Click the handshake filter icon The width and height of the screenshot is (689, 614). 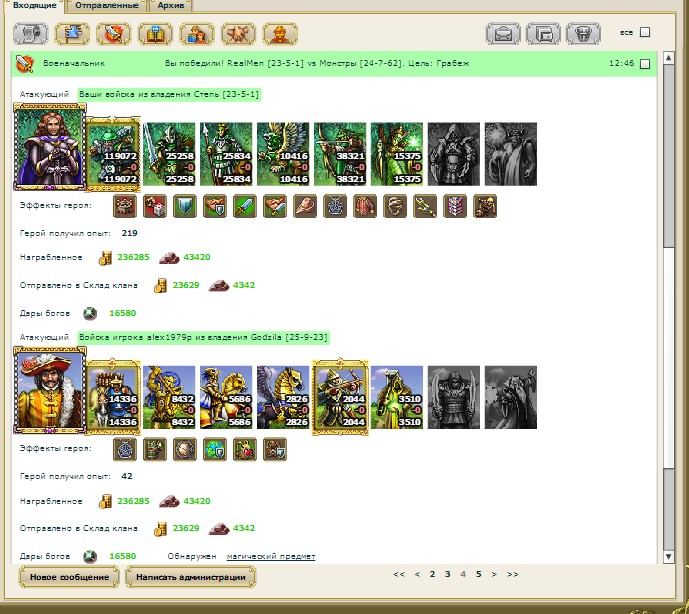click(x=237, y=33)
